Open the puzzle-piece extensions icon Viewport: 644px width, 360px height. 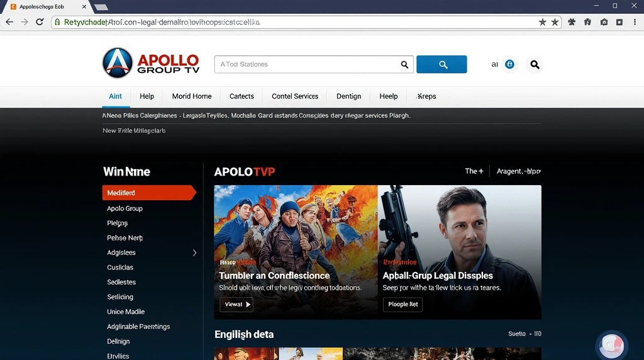tap(572, 22)
